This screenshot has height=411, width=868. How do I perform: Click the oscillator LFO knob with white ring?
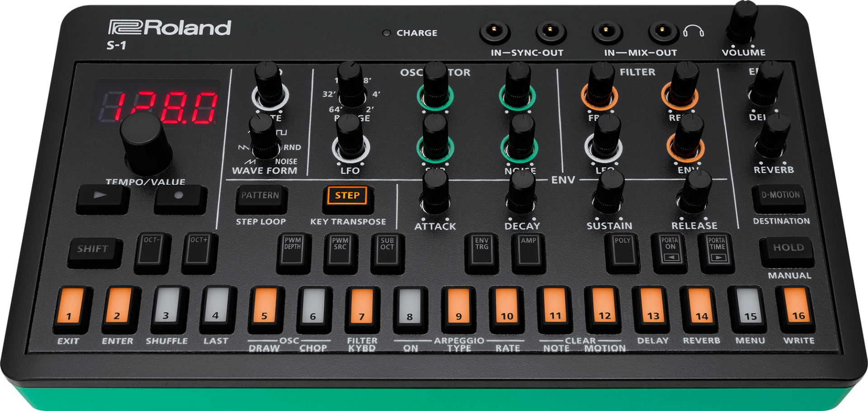click(351, 139)
